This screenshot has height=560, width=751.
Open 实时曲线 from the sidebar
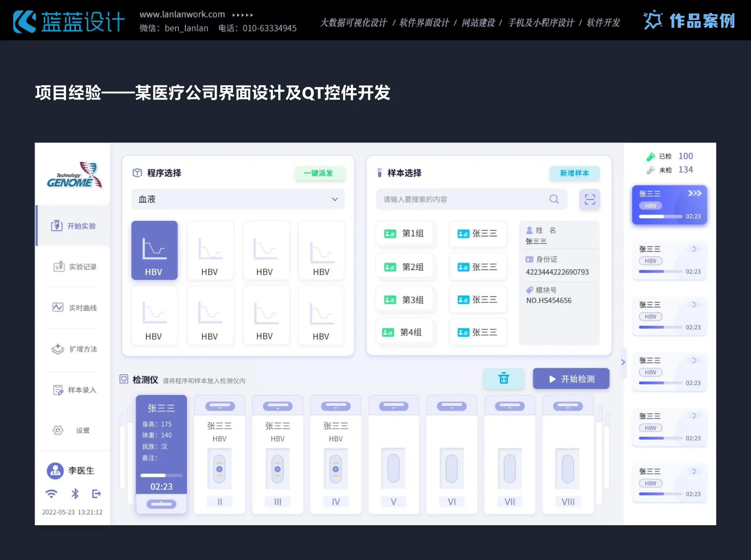[58, 307]
